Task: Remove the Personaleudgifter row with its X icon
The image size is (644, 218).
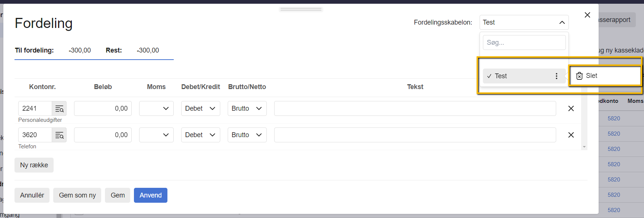Action: click(x=571, y=108)
